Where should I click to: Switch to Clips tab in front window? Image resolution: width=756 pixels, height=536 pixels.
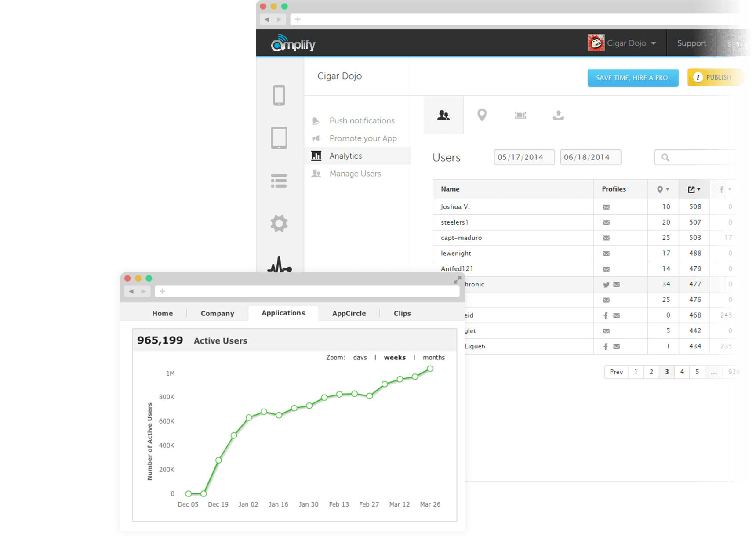[402, 313]
